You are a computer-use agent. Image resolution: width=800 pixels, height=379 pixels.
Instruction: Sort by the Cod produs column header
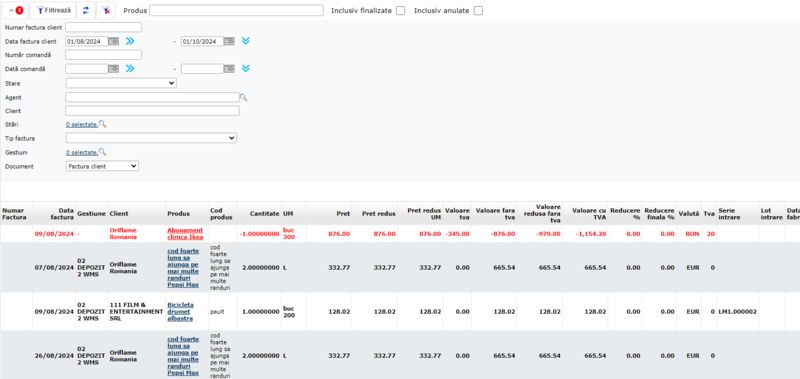[x=221, y=214]
